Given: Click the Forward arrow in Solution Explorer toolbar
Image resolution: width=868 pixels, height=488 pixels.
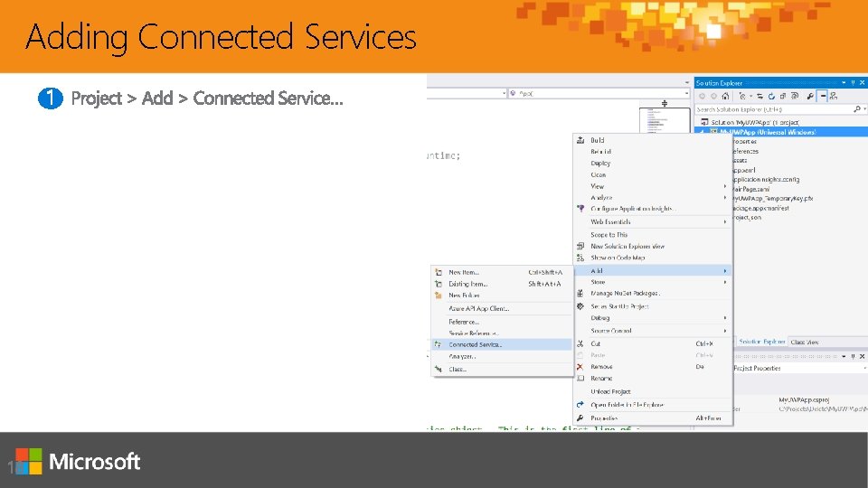Looking at the screenshot, I should coord(713,97).
